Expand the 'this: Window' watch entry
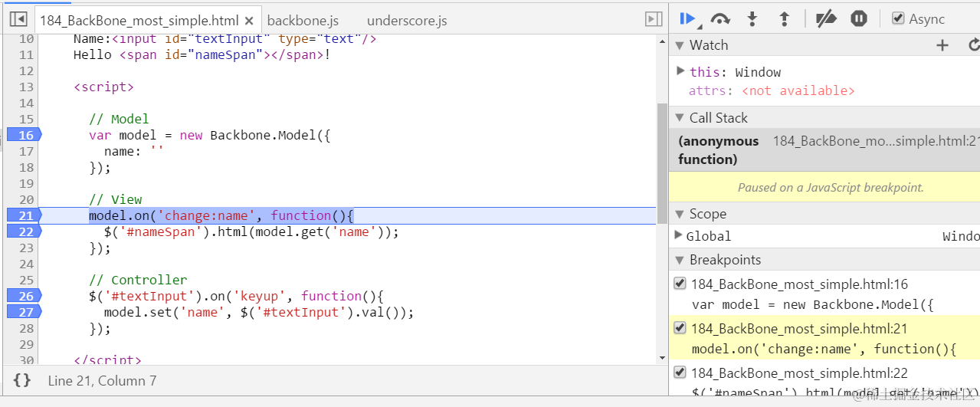Screen dimensions: 980x407 [x=680, y=71]
